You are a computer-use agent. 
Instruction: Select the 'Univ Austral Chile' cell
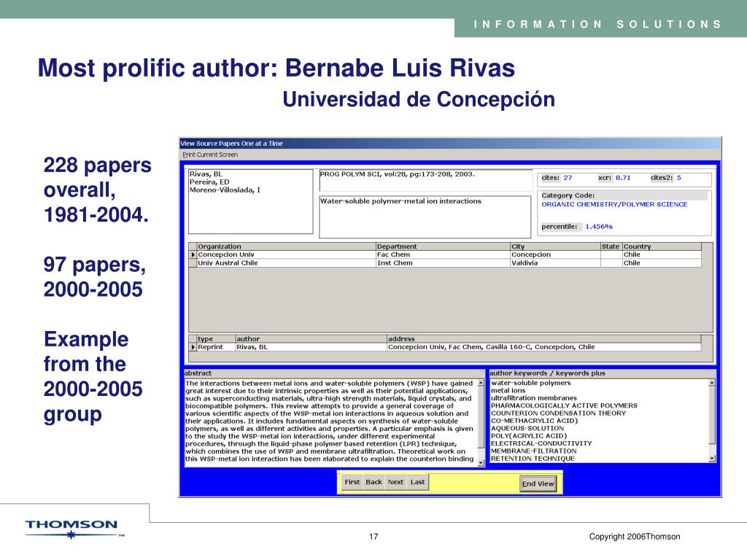[286, 262]
